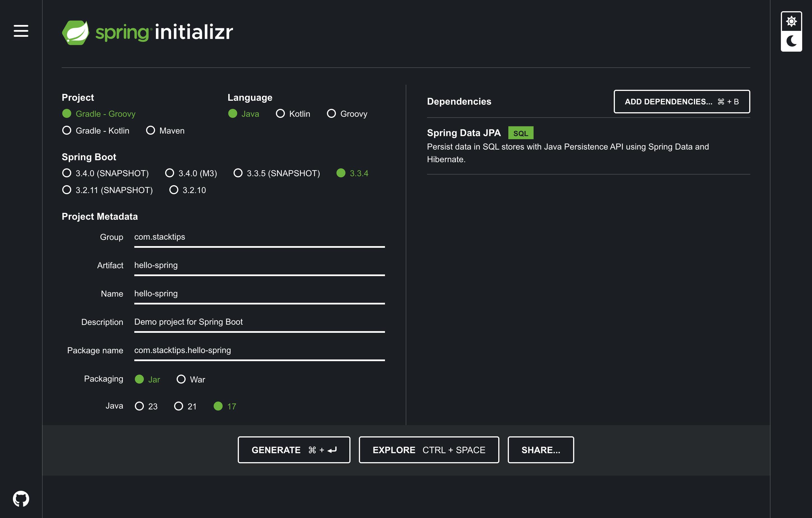Click the Spring Initializr leaf logo
Image resolution: width=812 pixels, height=518 pixels.
coord(75,32)
